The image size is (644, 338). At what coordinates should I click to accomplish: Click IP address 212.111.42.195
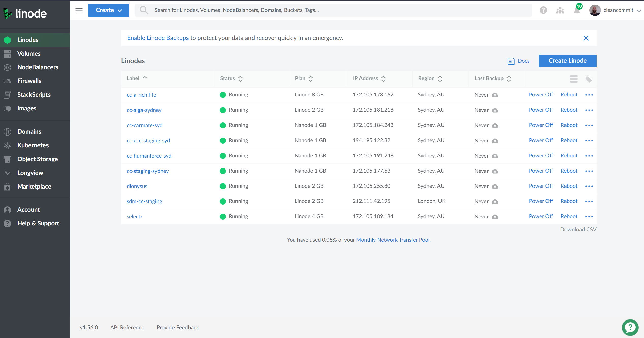point(371,201)
